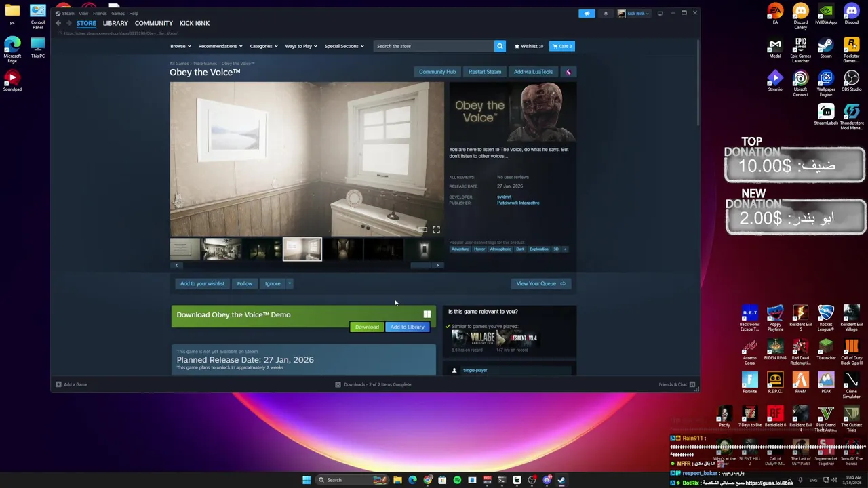Image resolution: width=868 pixels, height=488 pixels.
Task: Click the Indie Games breadcrumb link
Action: click(x=205, y=64)
